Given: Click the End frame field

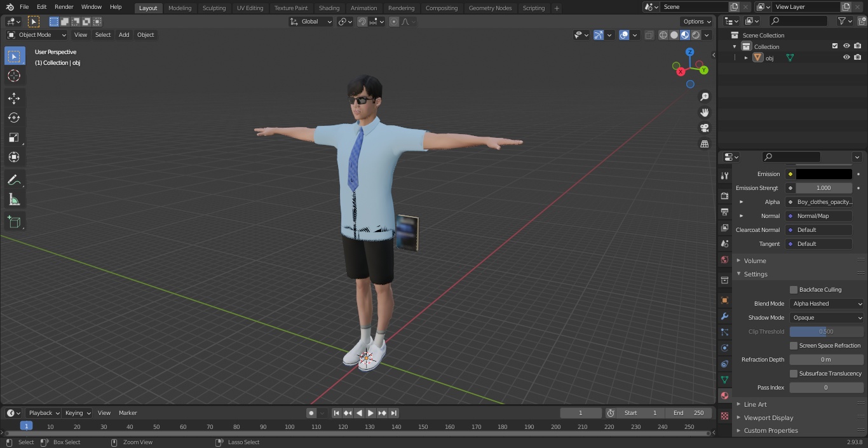Looking at the screenshot, I should pos(688,413).
